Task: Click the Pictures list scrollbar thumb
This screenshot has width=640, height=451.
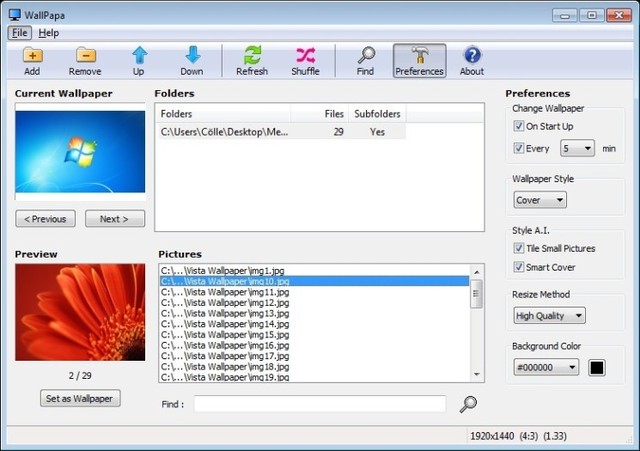Action: tap(476, 294)
